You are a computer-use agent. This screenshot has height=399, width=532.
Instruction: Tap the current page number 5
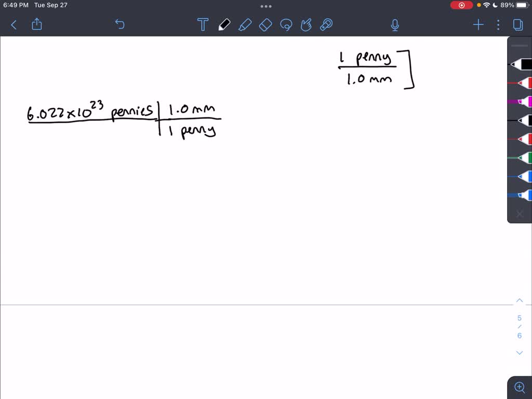point(520,318)
